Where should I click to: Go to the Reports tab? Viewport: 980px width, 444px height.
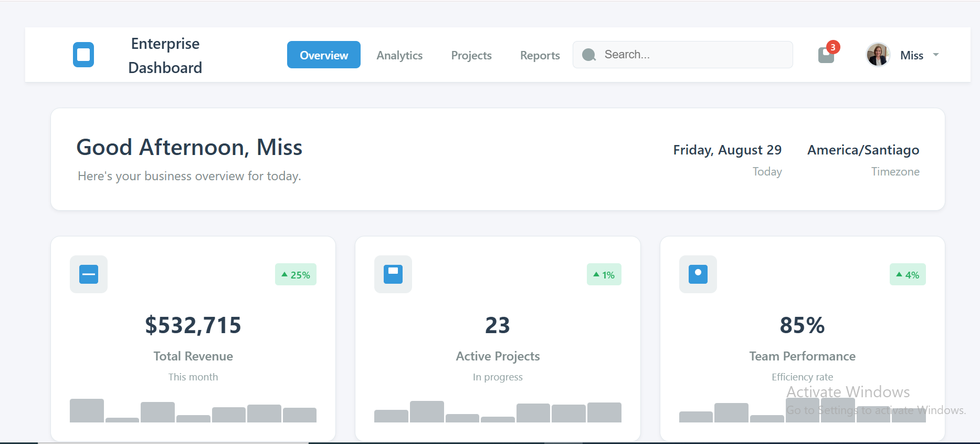(540, 55)
